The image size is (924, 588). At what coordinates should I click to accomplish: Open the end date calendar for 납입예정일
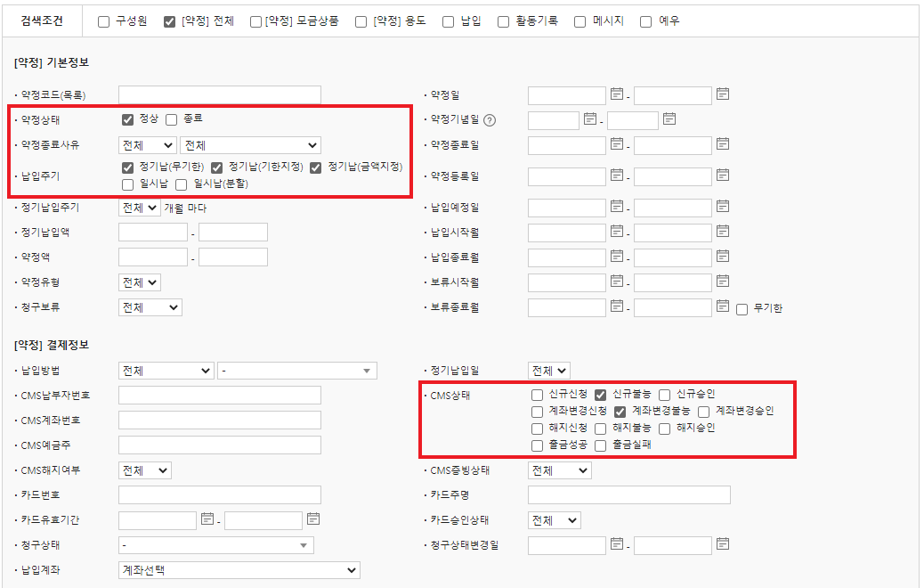[x=723, y=207]
